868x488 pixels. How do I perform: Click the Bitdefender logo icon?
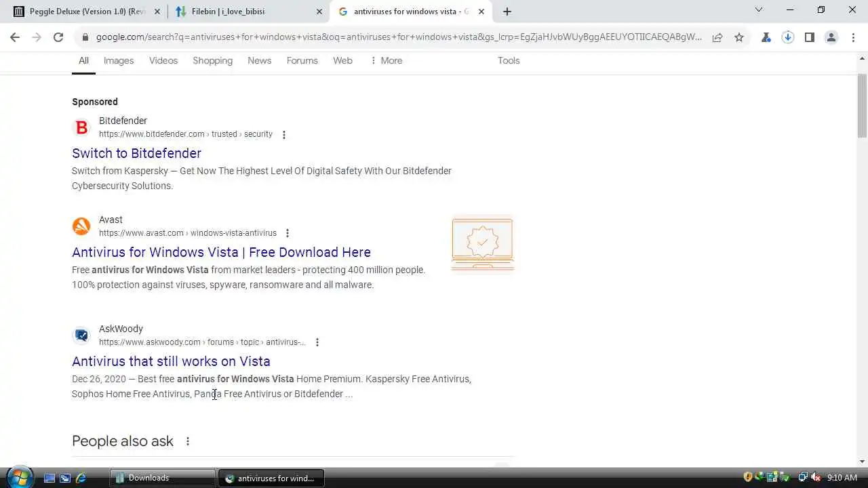[81, 127]
